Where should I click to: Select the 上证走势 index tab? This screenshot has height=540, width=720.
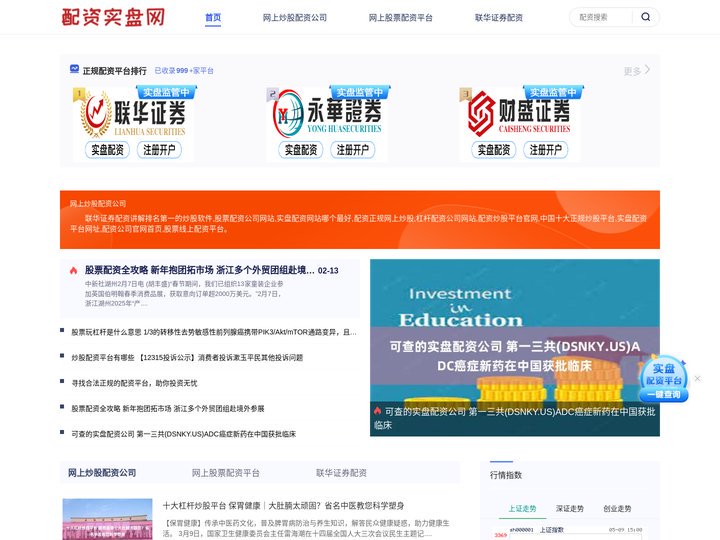point(523,508)
